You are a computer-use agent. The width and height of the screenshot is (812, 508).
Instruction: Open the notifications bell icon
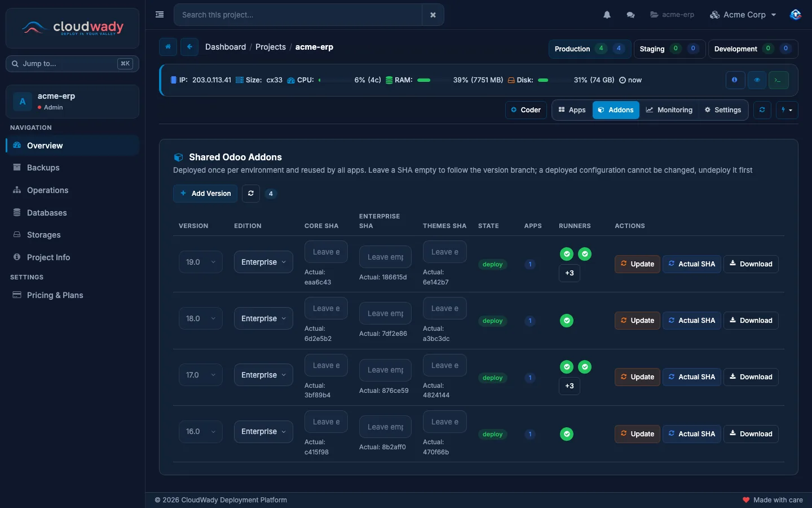(x=607, y=15)
